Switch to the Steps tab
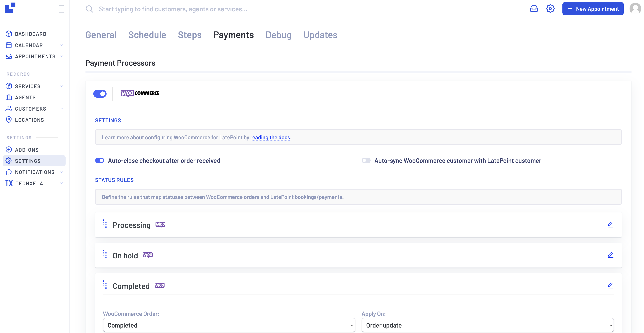Image resolution: width=644 pixels, height=333 pixels. click(190, 35)
